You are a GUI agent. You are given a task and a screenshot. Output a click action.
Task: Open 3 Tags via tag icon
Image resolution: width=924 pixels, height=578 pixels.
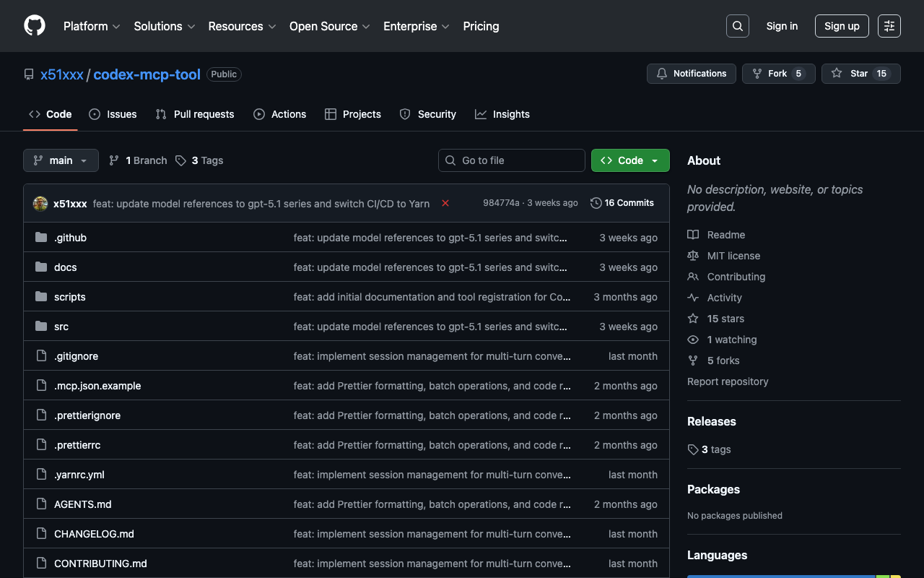pos(181,160)
